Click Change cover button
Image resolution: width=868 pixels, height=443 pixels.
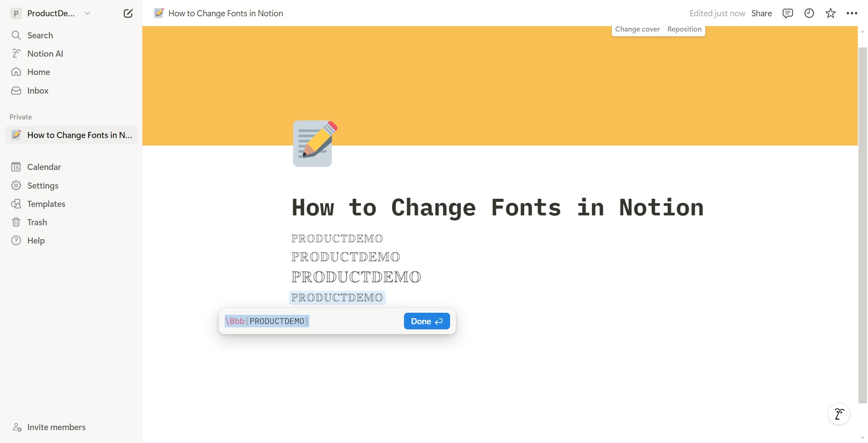click(x=637, y=29)
